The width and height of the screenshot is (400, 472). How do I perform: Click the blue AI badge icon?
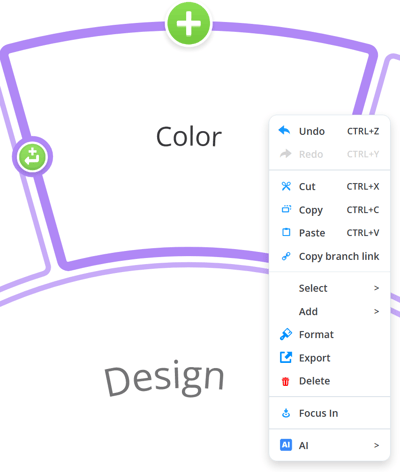(286, 445)
